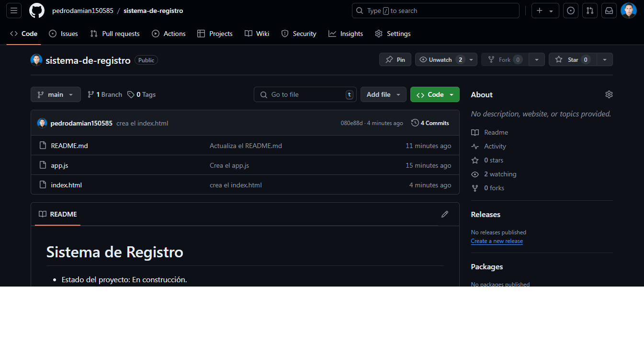
Task: Open the Releases heading link
Action: (486, 215)
